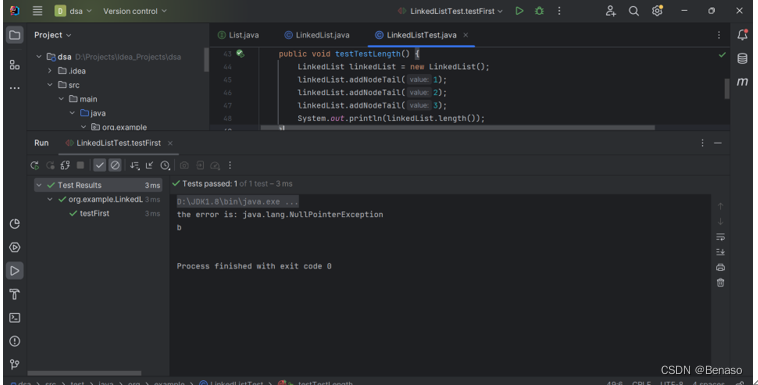This screenshot has width=758, height=385.
Task: Expand the .idea folder
Action: point(50,71)
